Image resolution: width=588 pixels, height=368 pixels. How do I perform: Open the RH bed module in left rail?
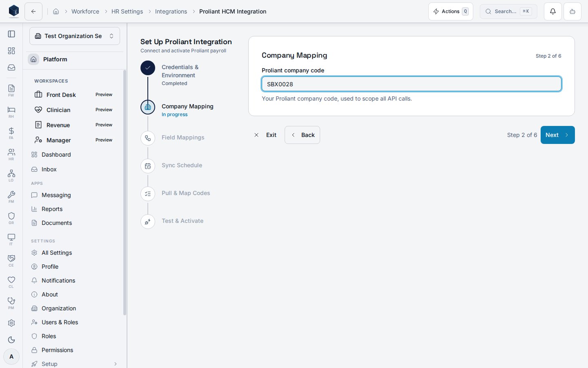(11, 112)
